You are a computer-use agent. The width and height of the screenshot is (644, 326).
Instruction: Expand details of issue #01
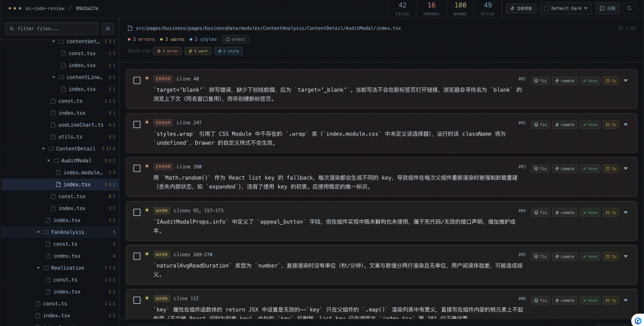(625, 81)
